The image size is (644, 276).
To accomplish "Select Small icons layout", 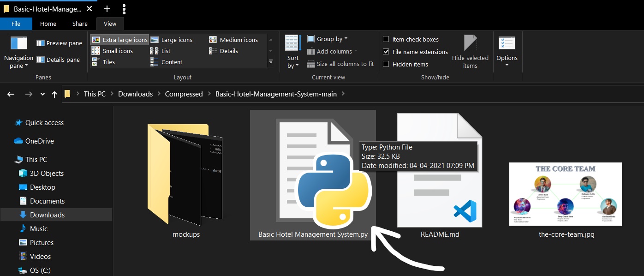I will 112,51.
